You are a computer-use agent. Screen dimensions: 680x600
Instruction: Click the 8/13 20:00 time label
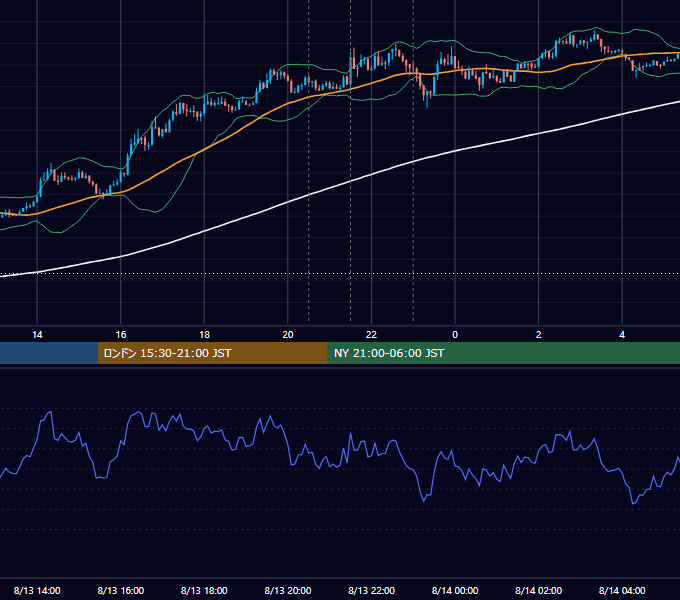[x=288, y=590]
